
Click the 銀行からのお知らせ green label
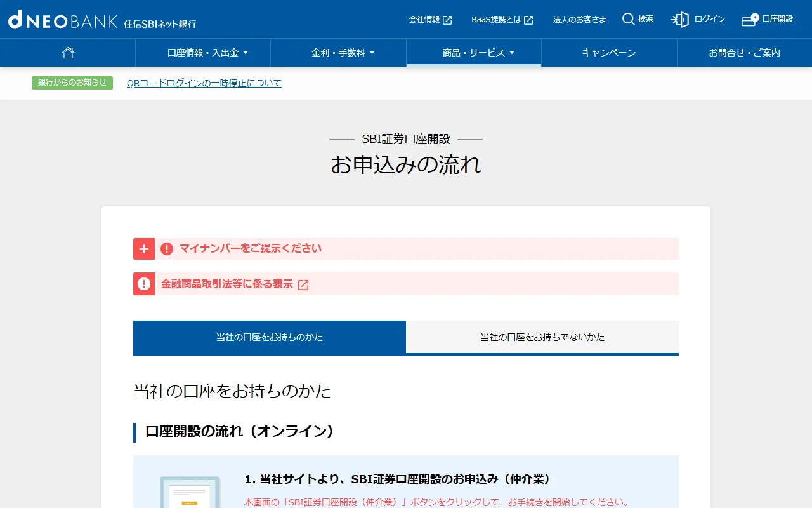[72, 83]
